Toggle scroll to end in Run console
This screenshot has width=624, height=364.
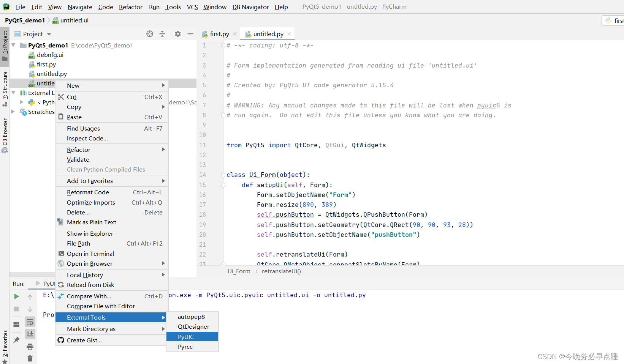point(30,334)
